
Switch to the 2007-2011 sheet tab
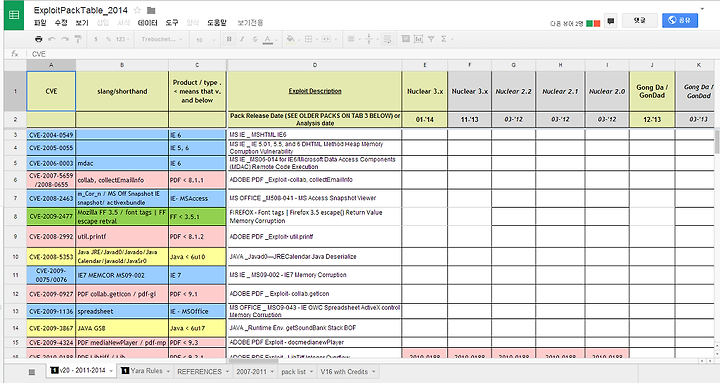point(251,371)
